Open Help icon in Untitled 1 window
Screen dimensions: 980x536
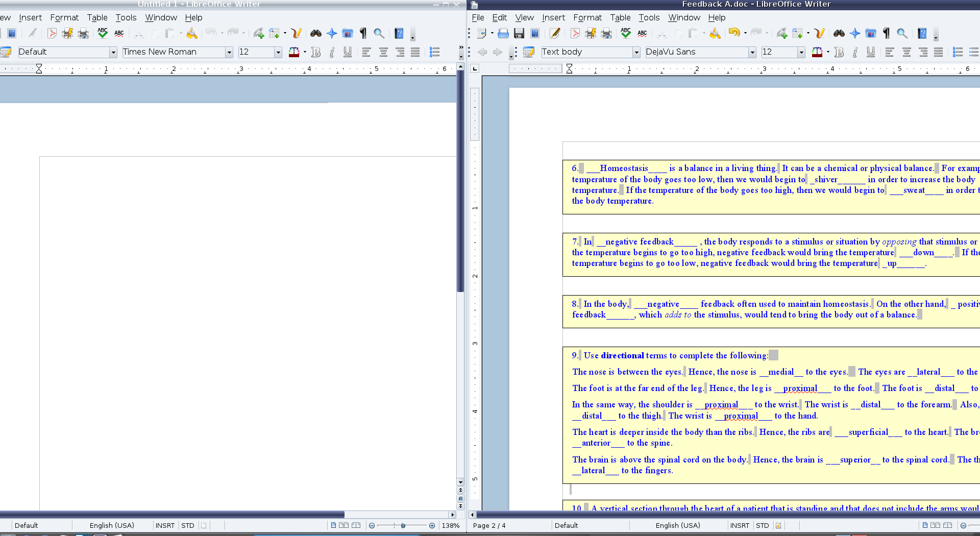(x=399, y=33)
